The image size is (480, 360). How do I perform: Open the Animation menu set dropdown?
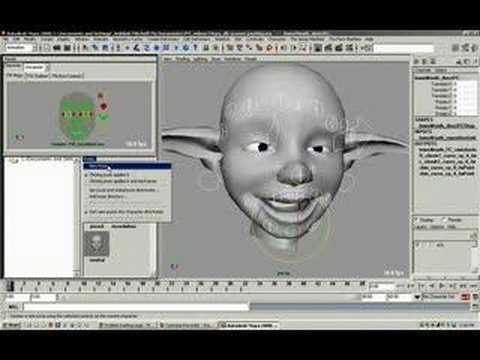tap(21, 48)
